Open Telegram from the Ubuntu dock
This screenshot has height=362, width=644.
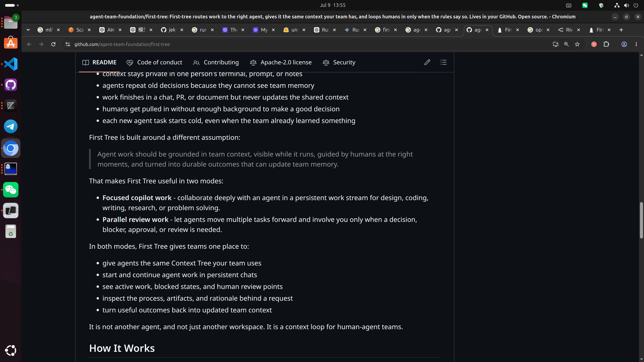coord(11,126)
